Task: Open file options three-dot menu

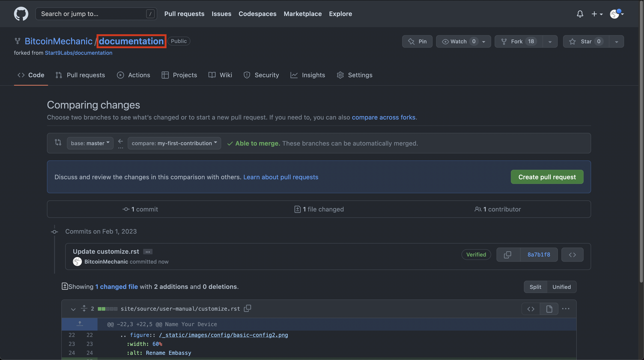Action: [566, 309]
